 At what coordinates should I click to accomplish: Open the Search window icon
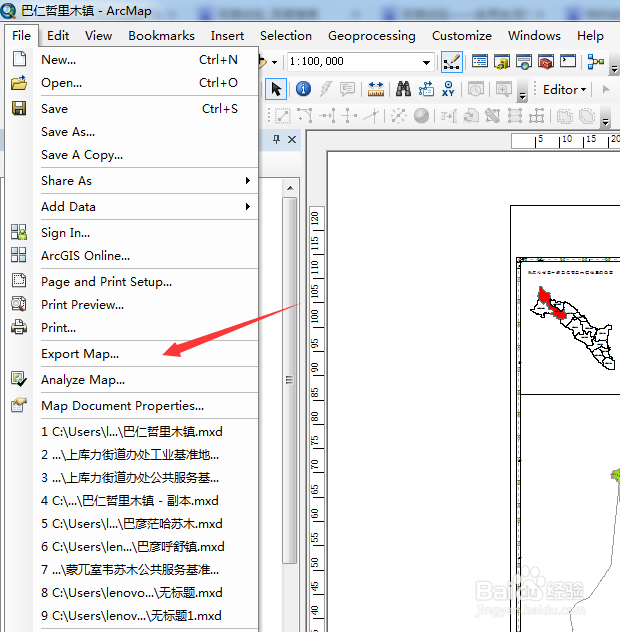(524, 62)
